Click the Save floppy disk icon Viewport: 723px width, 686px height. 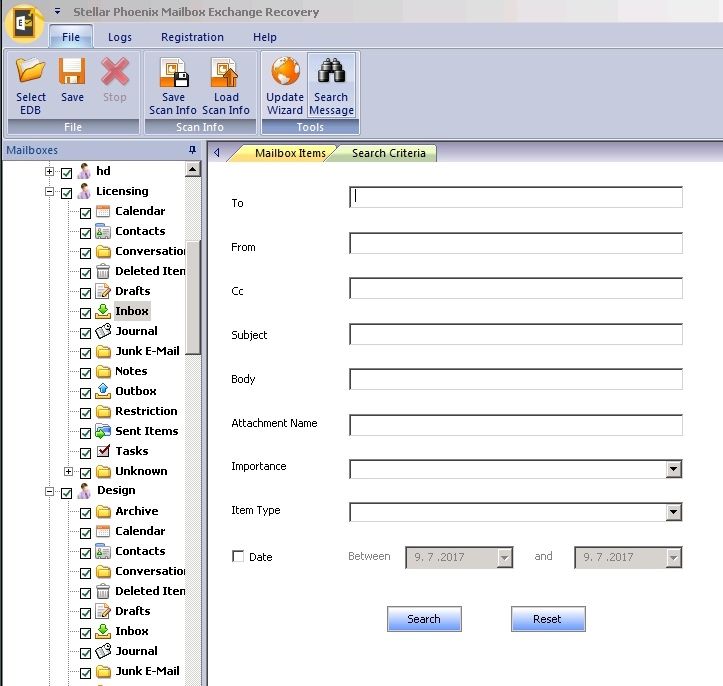click(x=72, y=71)
